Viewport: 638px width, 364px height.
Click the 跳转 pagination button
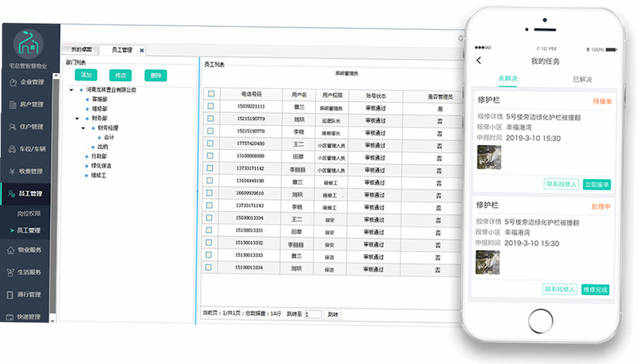coord(333,315)
